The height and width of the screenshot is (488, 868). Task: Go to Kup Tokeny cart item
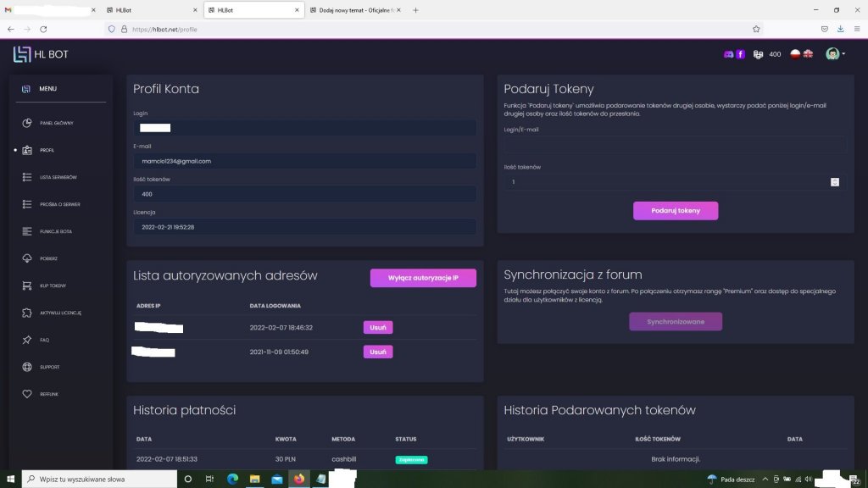[x=53, y=286]
